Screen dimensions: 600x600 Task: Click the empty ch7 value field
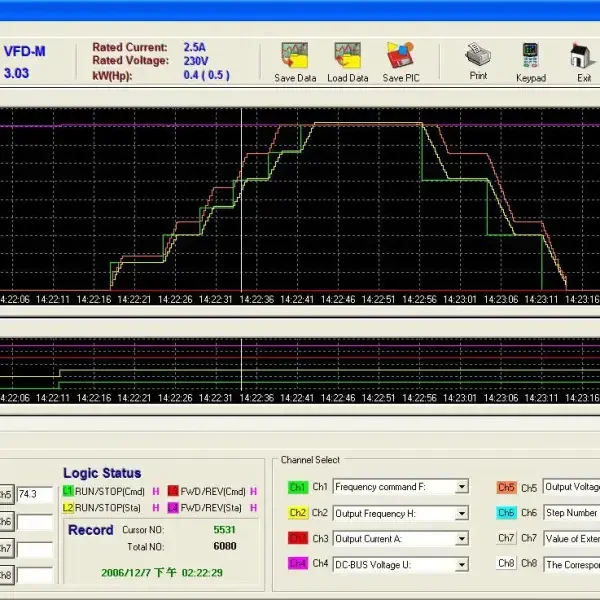point(34,549)
